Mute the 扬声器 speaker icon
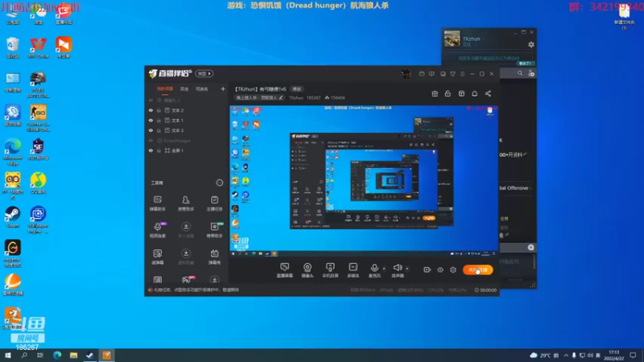Screen dimensions: 644x362 pos(397,268)
